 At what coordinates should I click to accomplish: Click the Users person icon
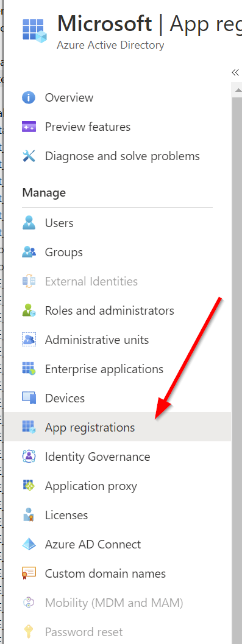(x=29, y=223)
